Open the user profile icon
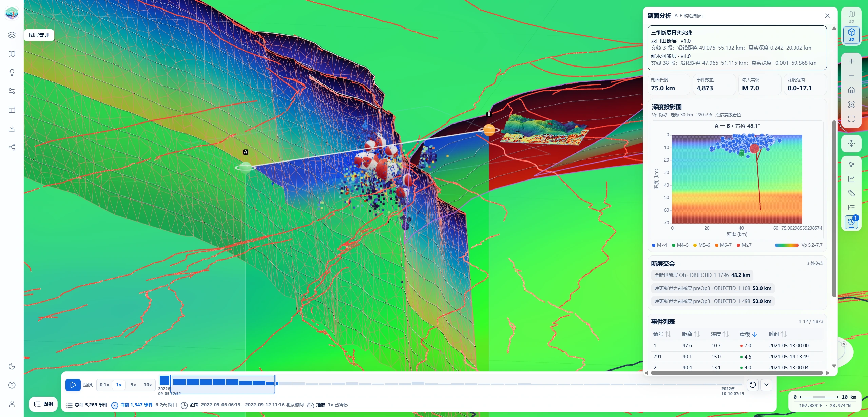The width and height of the screenshot is (868, 417). [12, 404]
